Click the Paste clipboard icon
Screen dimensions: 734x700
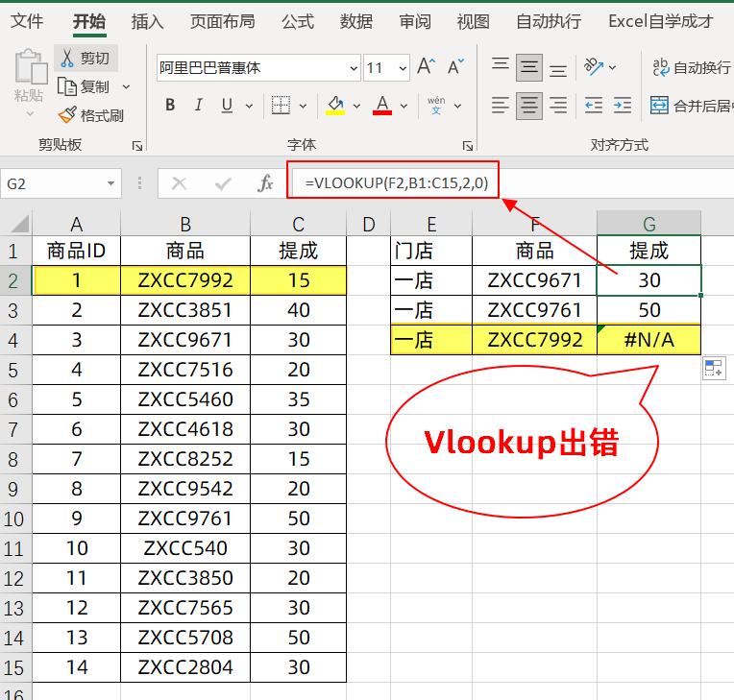click(31, 66)
